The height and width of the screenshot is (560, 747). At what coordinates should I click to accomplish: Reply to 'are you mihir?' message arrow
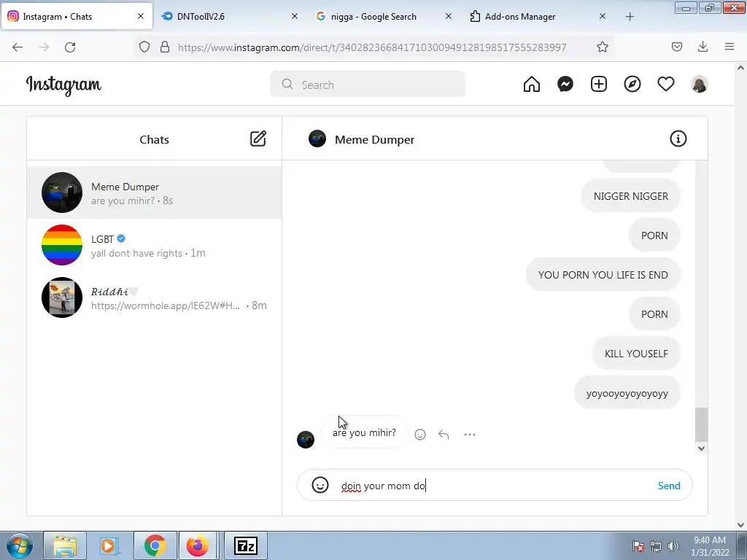pyautogui.click(x=444, y=435)
